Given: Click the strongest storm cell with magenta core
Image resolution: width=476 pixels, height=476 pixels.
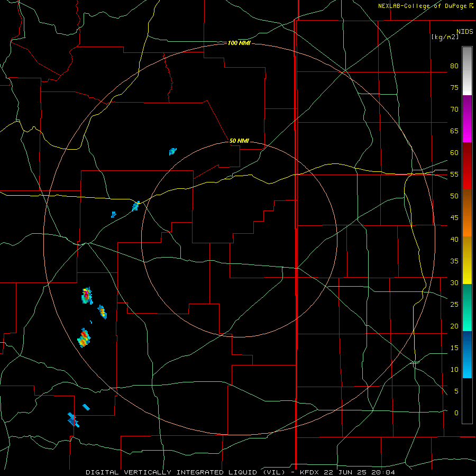Looking at the screenshot, I should (87, 296).
